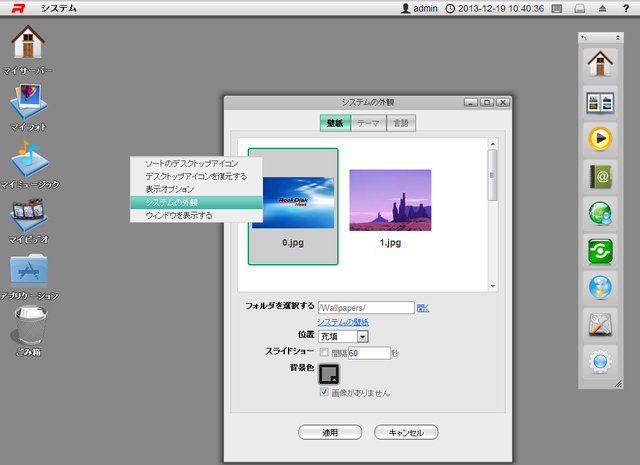Switch to the テーマ tab
Image resolution: width=640 pixels, height=465 pixels.
[368, 122]
